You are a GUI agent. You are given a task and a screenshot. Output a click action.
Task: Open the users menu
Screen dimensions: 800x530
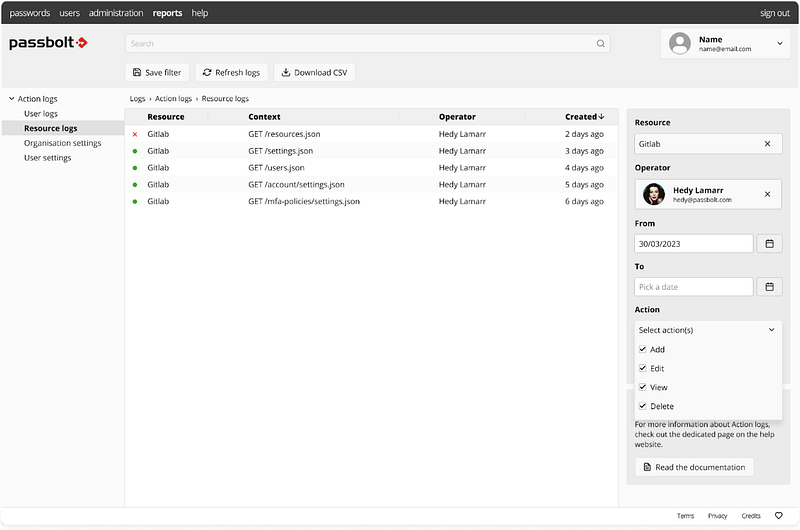69,13
